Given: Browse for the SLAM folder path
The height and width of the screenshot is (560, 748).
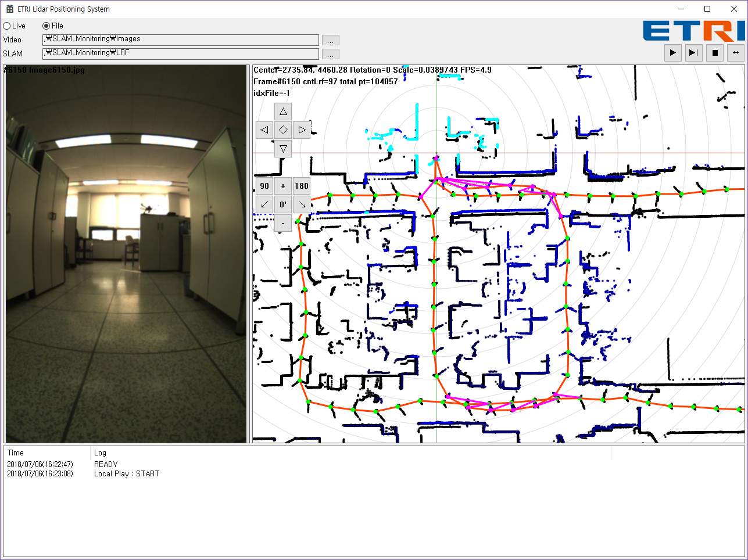Looking at the screenshot, I should pos(330,54).
